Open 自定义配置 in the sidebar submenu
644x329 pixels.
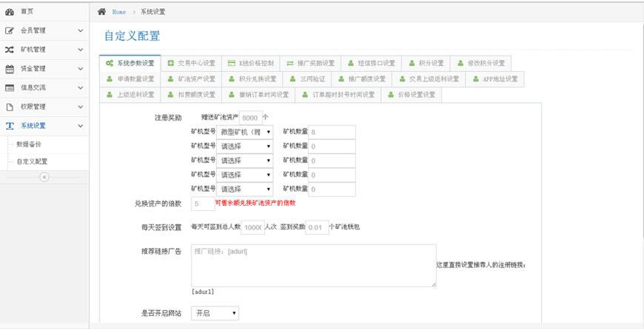pos(32,162)
